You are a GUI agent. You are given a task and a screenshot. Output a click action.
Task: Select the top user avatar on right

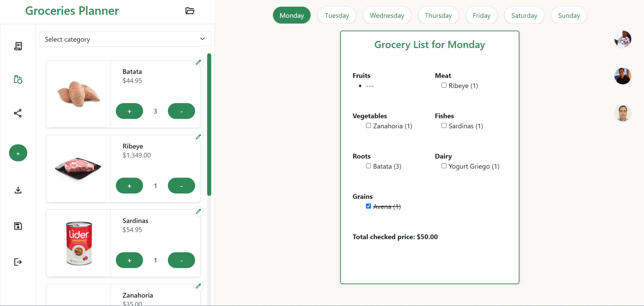tap(623, 39)
